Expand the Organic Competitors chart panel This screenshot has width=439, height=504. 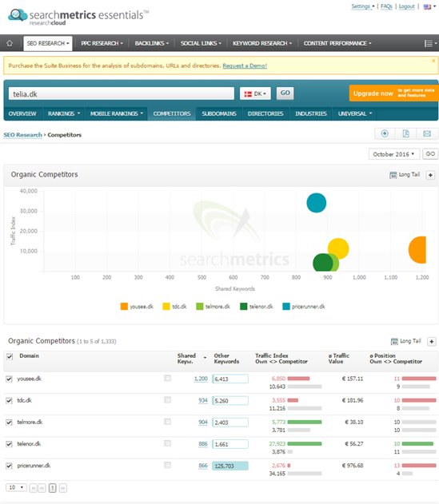tap(430, 175)
